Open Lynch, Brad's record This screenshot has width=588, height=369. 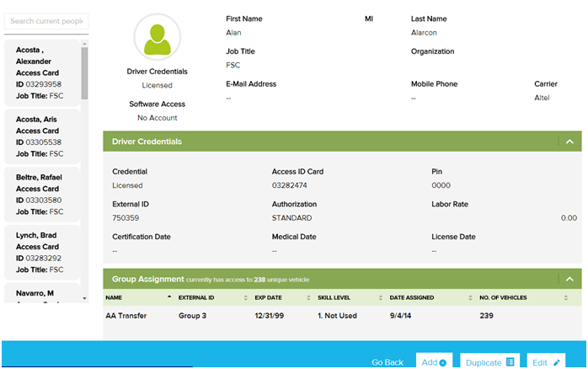click(x=42, y=252)
